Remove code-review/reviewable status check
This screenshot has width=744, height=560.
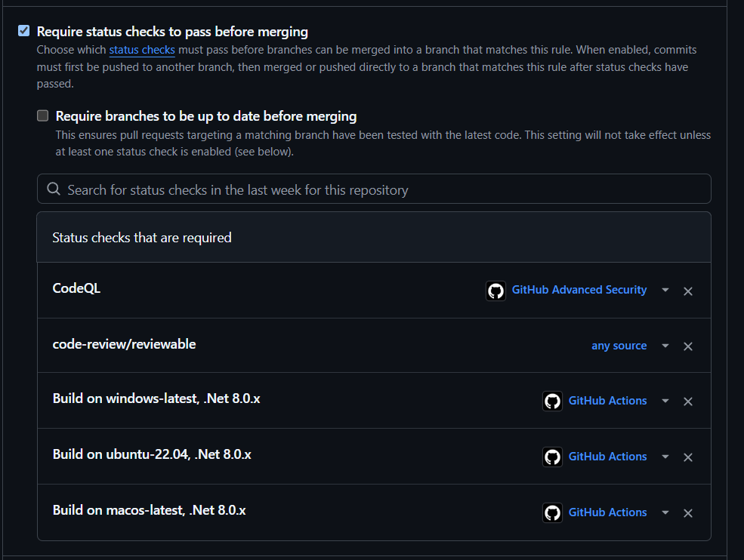687,346
